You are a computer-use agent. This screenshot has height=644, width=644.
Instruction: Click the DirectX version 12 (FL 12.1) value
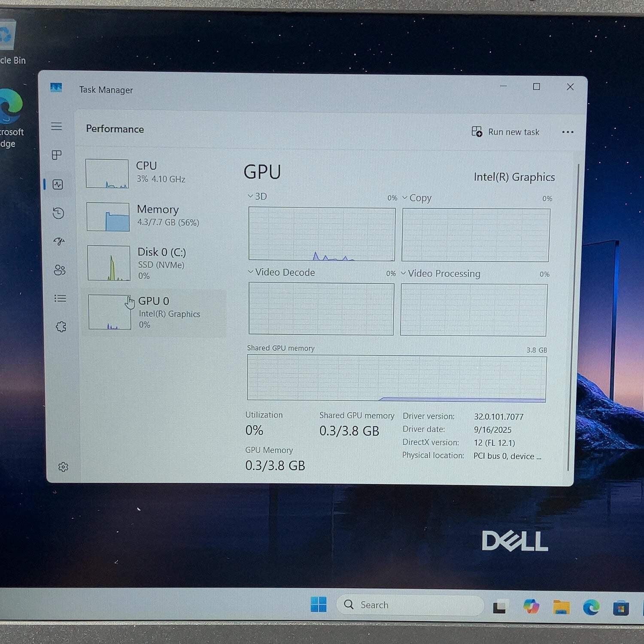coord(494,443)
